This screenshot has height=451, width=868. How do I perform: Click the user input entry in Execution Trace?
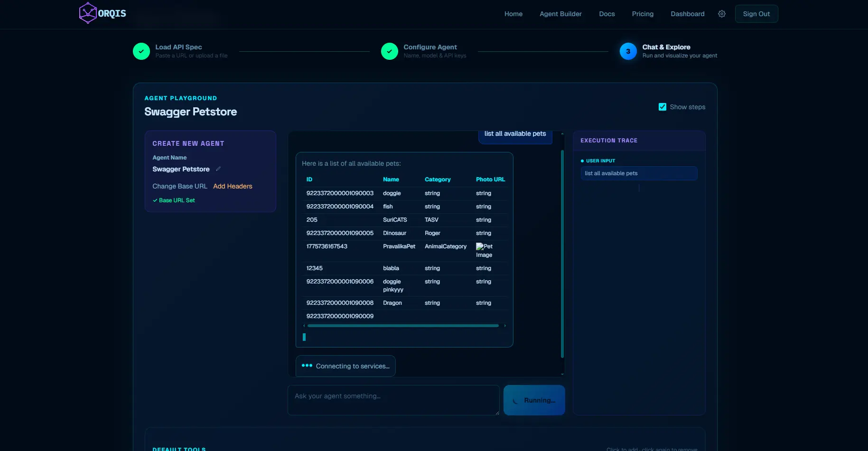click(639, 173)
